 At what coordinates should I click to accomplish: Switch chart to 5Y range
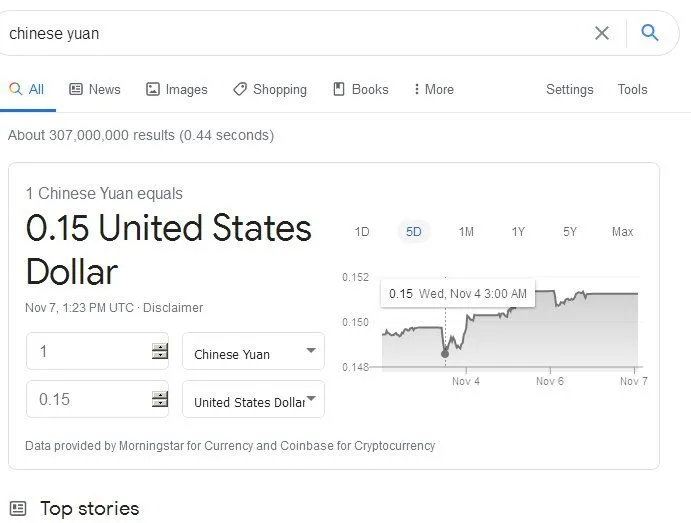coord(570,232)
